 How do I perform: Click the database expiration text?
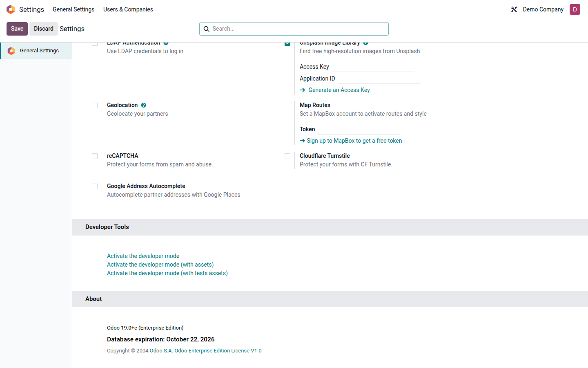click(x=161, y=339)
